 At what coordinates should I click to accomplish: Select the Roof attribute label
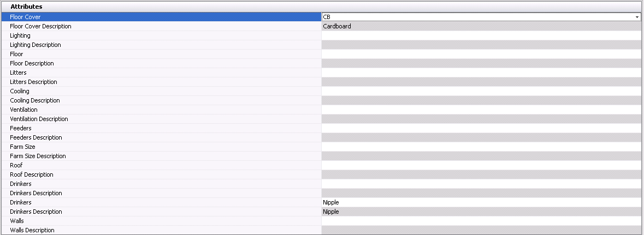pyautogui.click(x=16, y=165)
